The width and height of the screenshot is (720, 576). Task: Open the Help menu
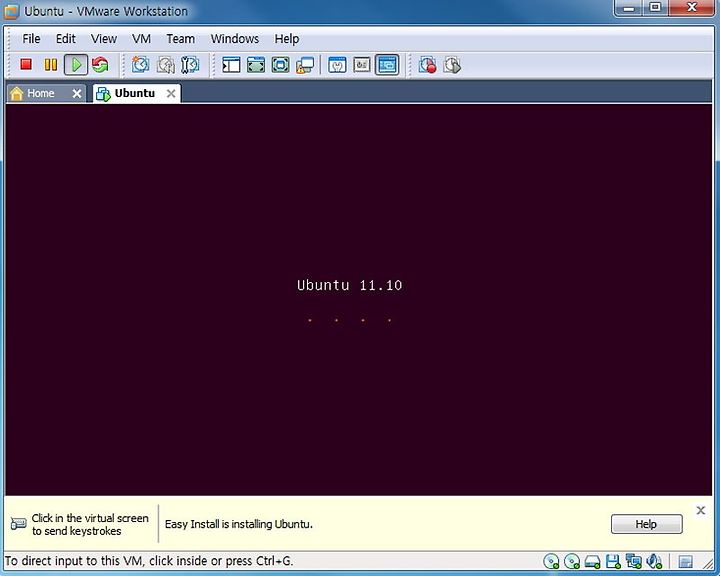pos(287,39)
